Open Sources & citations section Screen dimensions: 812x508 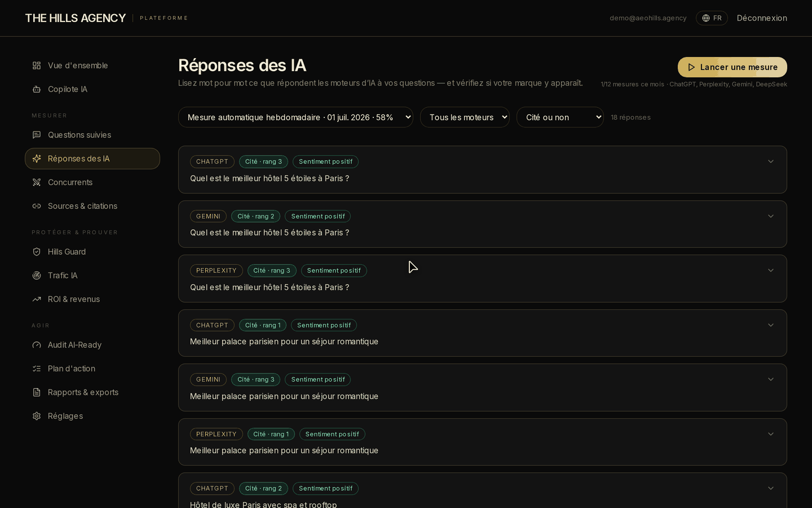point(92,206)
